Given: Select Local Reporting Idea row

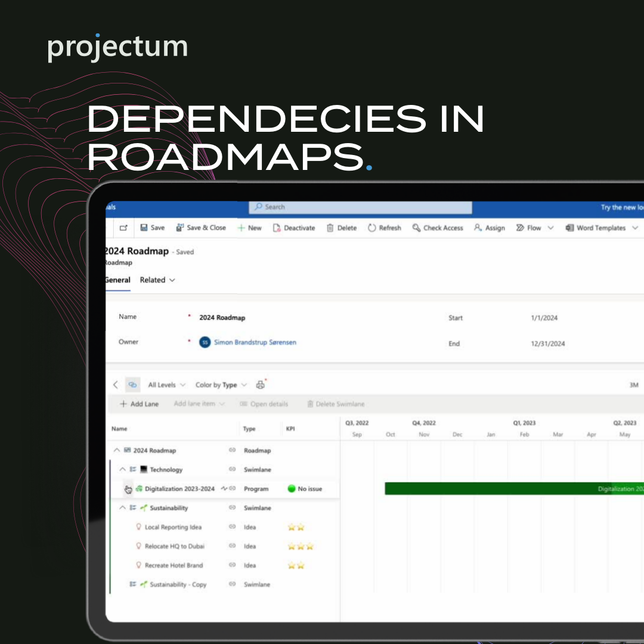Looking at the screenshot, I should point(225,527).
